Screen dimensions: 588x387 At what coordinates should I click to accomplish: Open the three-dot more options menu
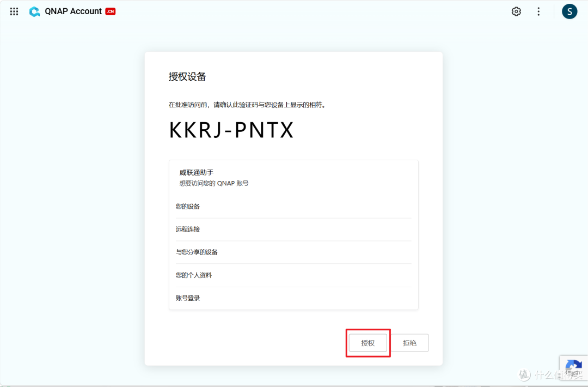tap(538, 11)
